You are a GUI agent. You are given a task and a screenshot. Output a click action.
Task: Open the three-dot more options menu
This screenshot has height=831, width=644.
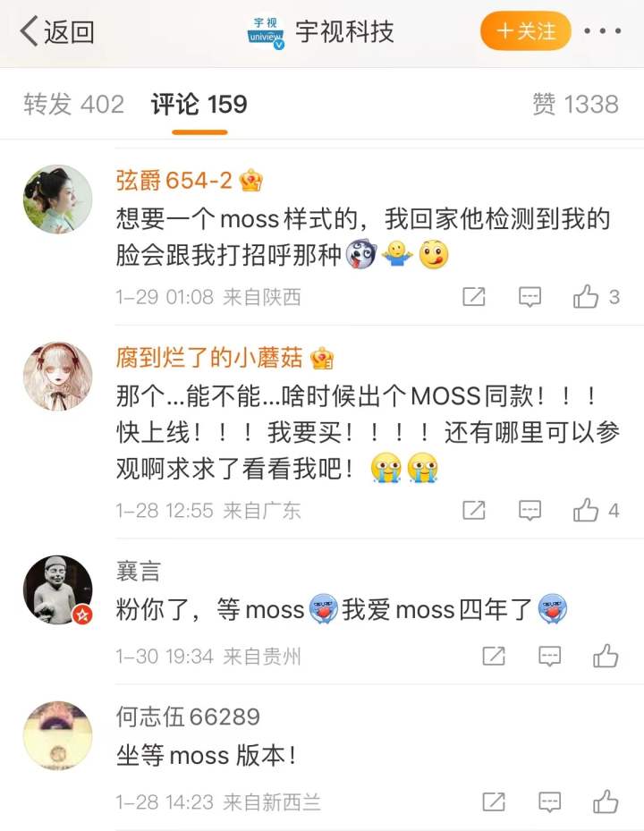pyautogui.click(x=603, y=31)
